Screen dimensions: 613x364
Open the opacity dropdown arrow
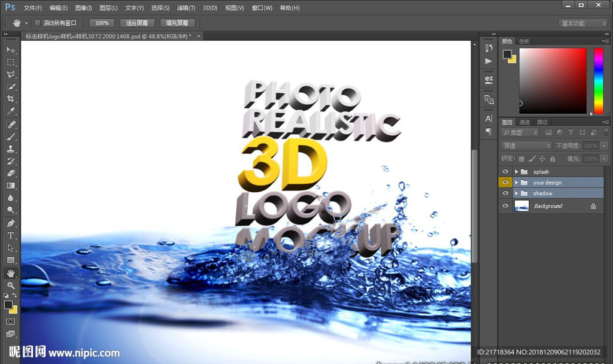point(604,145)
